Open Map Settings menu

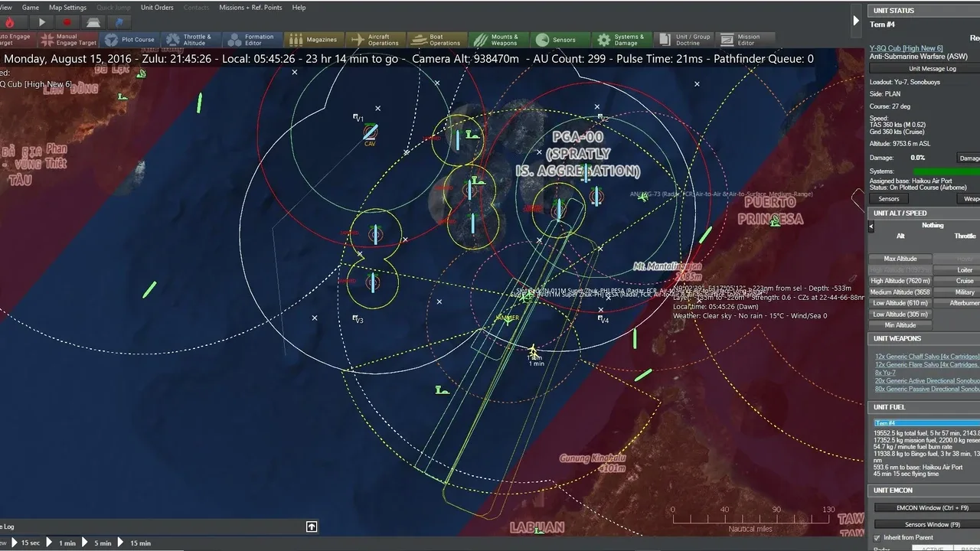(67, 7)
